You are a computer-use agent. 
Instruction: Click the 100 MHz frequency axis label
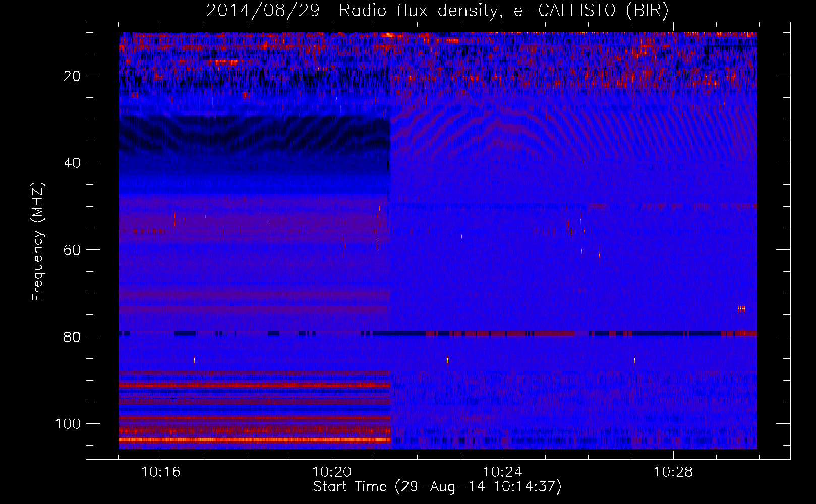68,424
